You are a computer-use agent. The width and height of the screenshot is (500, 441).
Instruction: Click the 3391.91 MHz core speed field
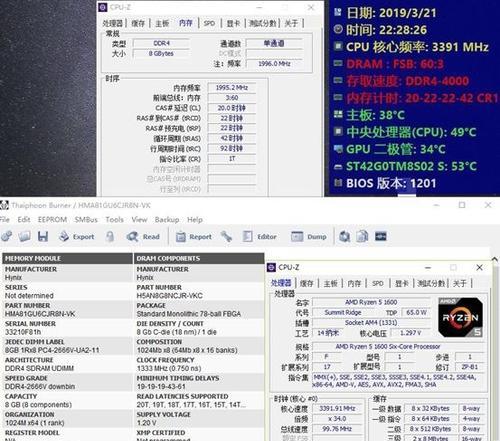337,409
